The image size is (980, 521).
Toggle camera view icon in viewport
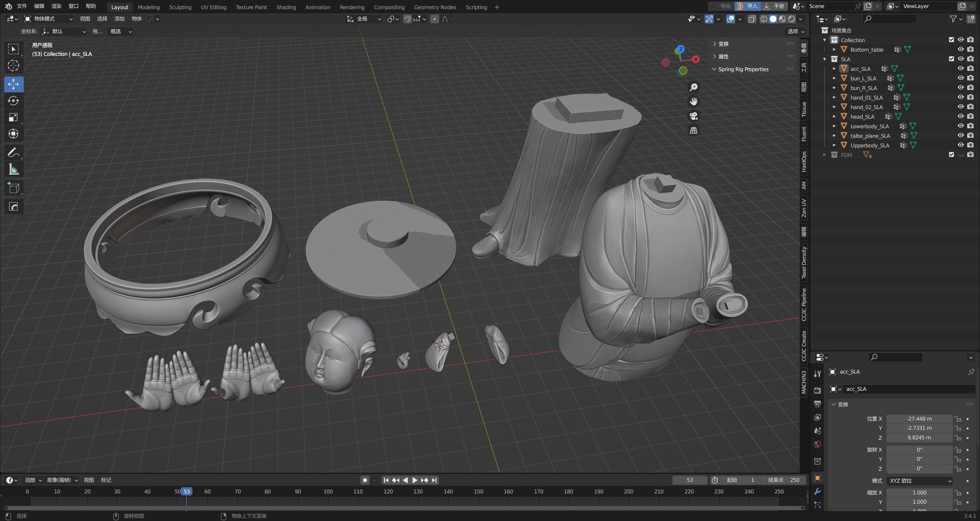coord(693,116)
